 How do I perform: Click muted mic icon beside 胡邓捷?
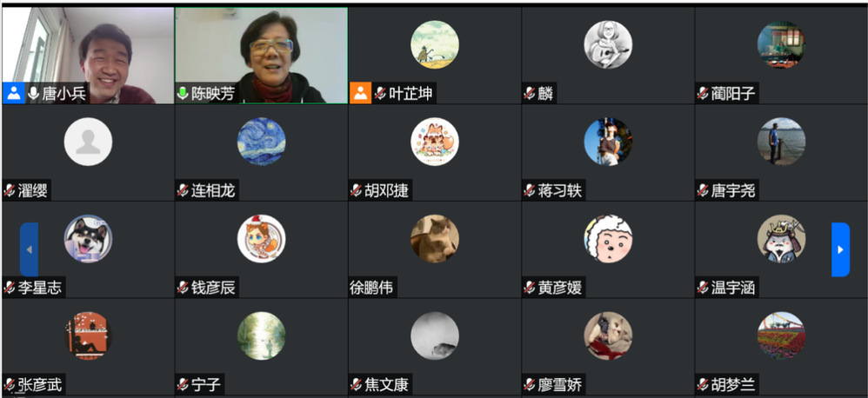(x=356, y=190)
